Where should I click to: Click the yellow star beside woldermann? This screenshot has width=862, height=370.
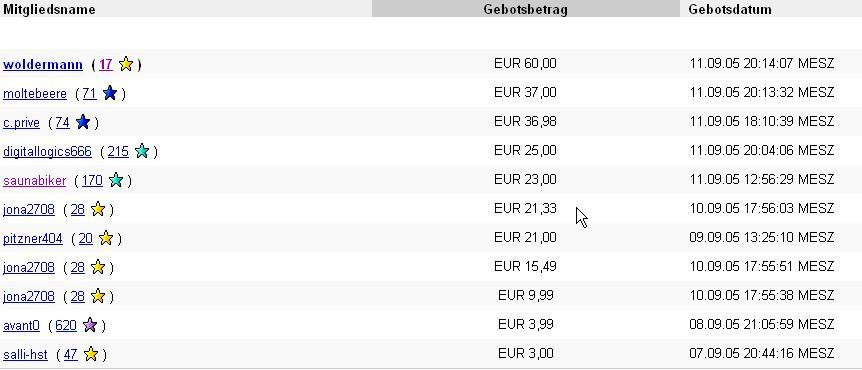126,64
